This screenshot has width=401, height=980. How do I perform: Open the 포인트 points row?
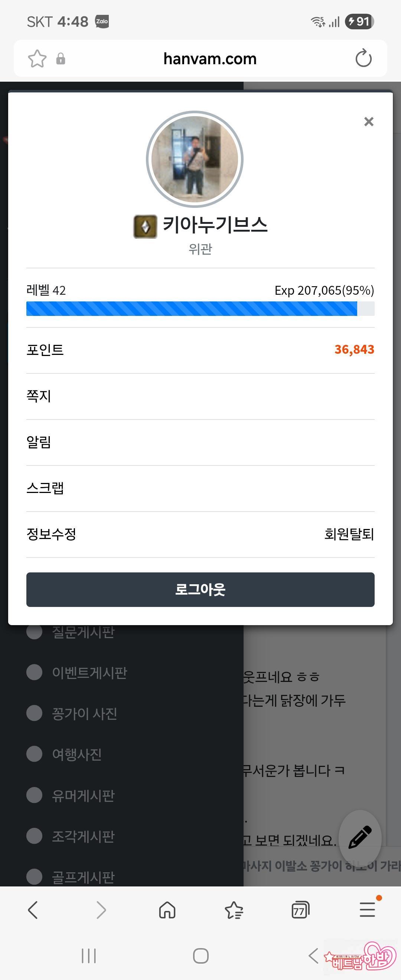coord(200,350)
